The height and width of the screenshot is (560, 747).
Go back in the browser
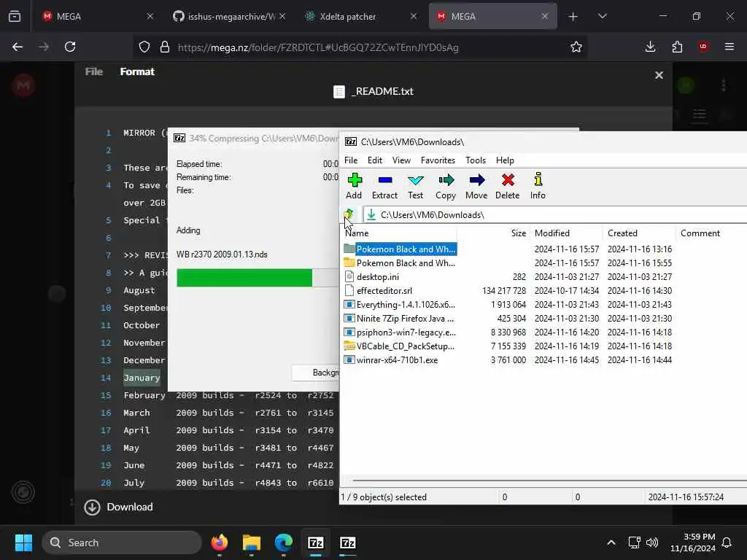(x=18, y=47)
